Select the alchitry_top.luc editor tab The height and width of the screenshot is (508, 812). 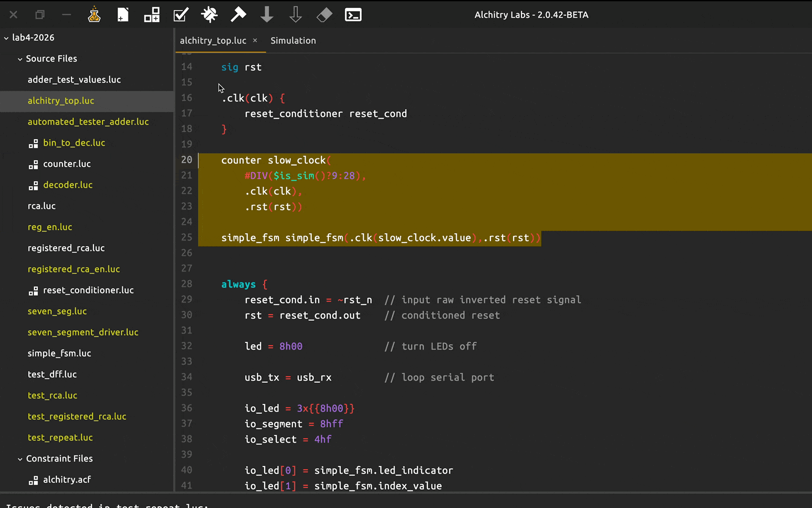213,40
